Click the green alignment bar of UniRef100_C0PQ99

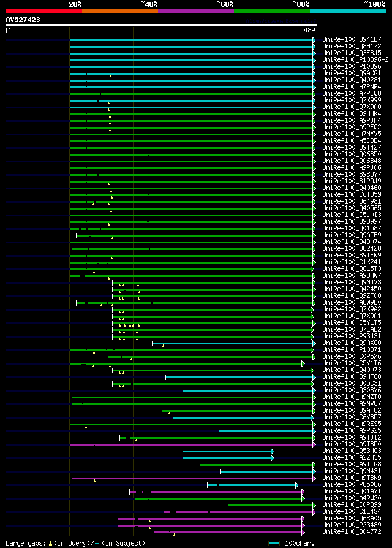(272, 505)
